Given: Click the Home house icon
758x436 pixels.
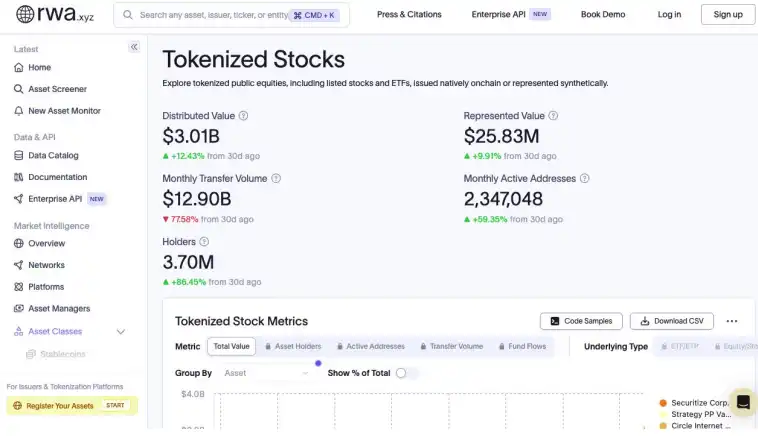Looking at the screenshot, I should 18,67.
